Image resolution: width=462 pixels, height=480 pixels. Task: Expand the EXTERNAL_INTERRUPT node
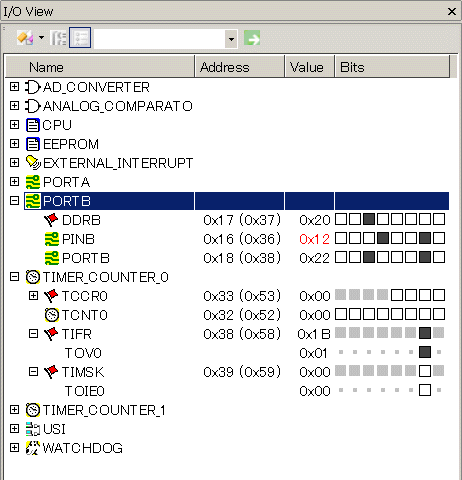tap(14, 163)
